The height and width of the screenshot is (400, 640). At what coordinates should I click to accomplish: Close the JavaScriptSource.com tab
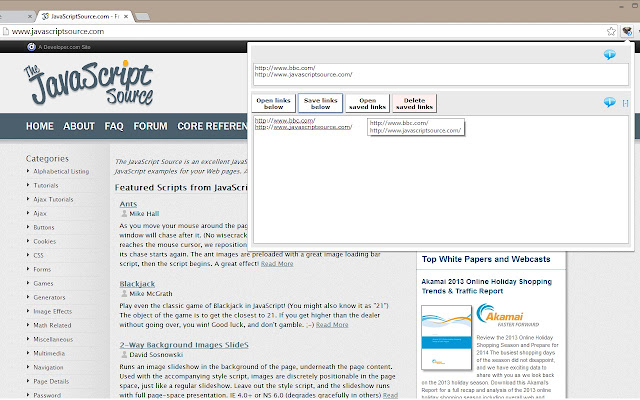point(126,16)
